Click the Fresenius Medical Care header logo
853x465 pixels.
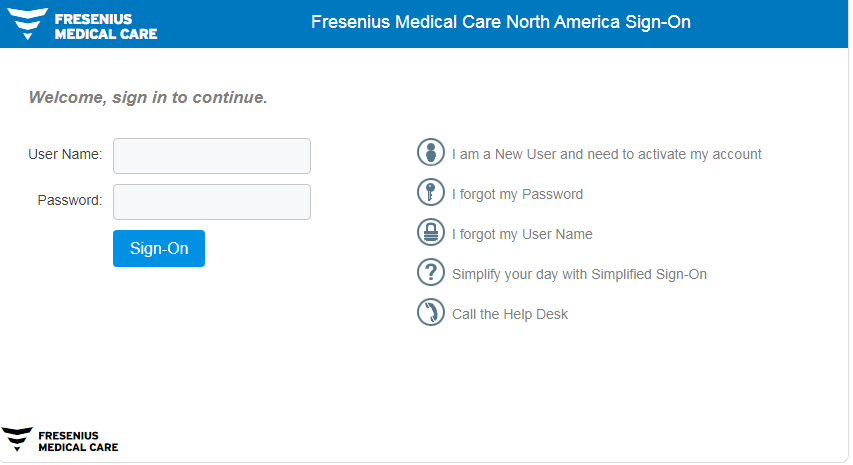click(x=83, y=25)
